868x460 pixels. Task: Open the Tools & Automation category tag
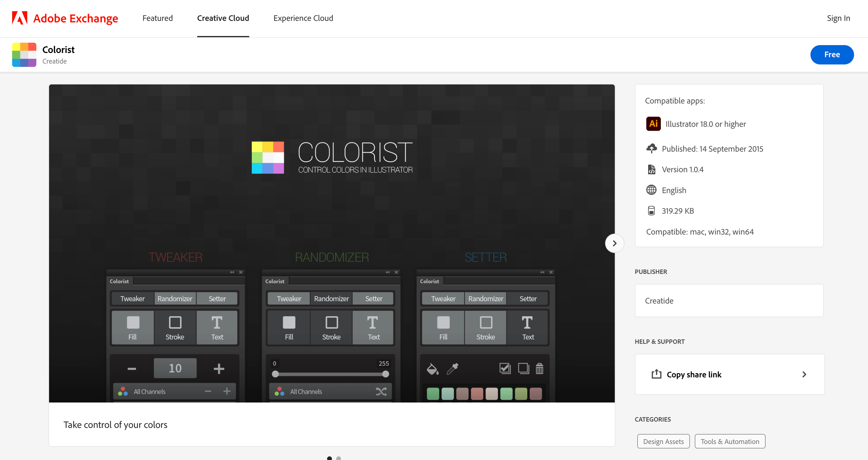730,441
